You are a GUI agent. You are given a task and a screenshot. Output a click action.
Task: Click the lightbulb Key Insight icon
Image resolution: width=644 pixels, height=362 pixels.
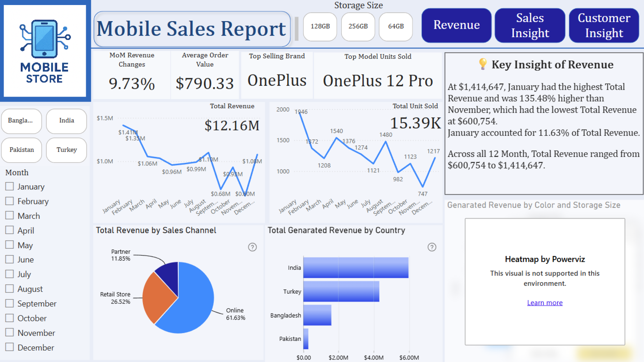pyautogui.click(x=483, y=64)
